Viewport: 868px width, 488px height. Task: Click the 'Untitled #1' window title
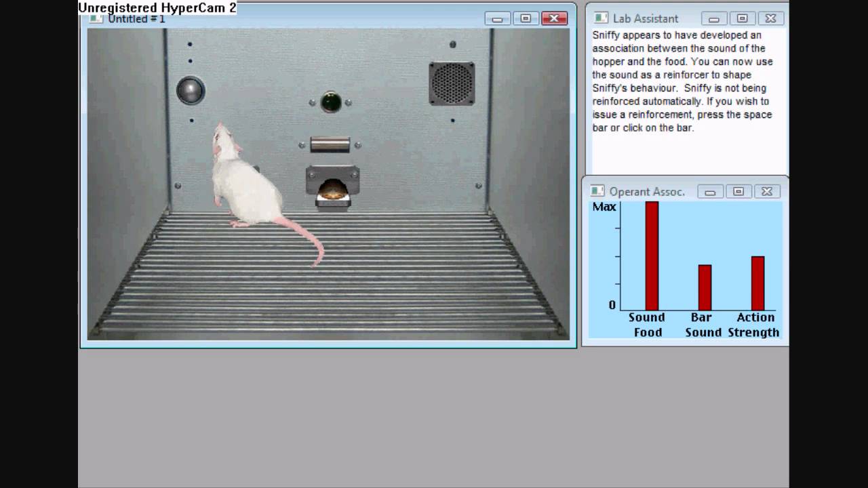(136, 19)
